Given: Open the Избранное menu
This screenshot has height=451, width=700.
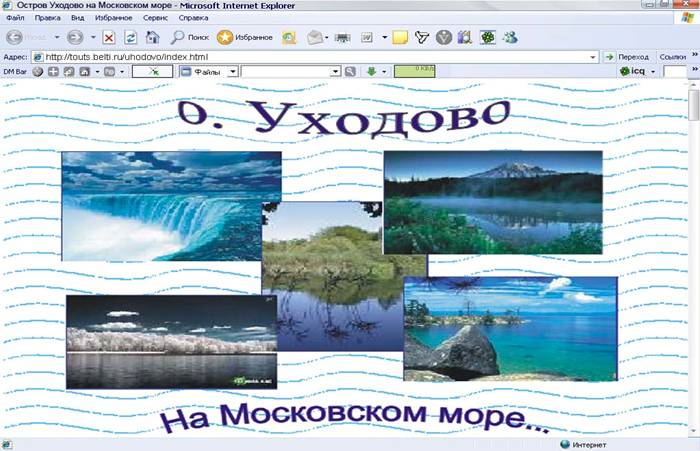Looking at the screenshot, I should coord(113,18).
